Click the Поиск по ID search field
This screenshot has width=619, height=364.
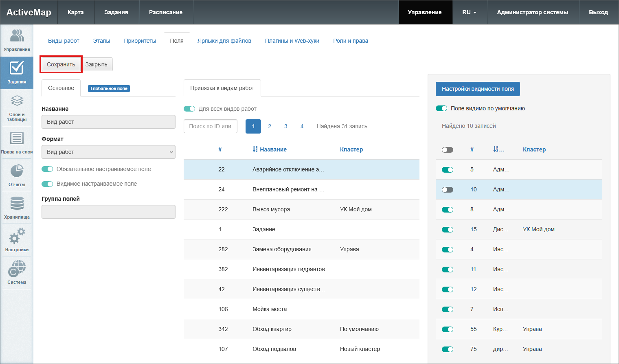point(210,126)
